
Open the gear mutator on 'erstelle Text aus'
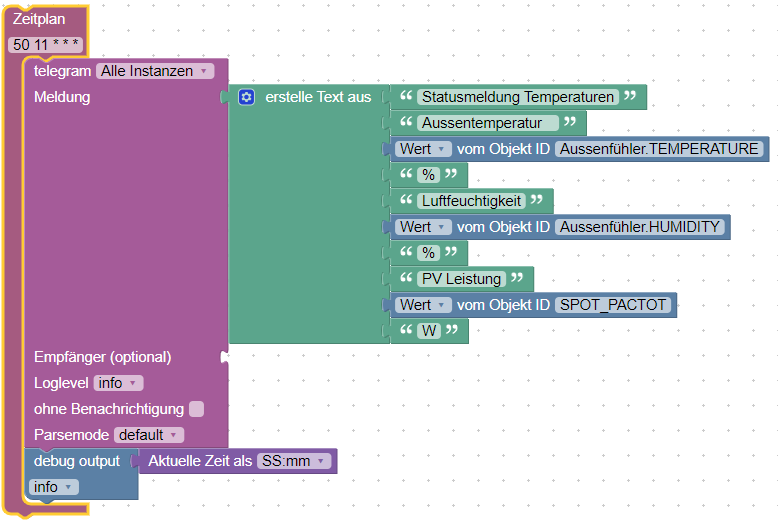point(246,97)
